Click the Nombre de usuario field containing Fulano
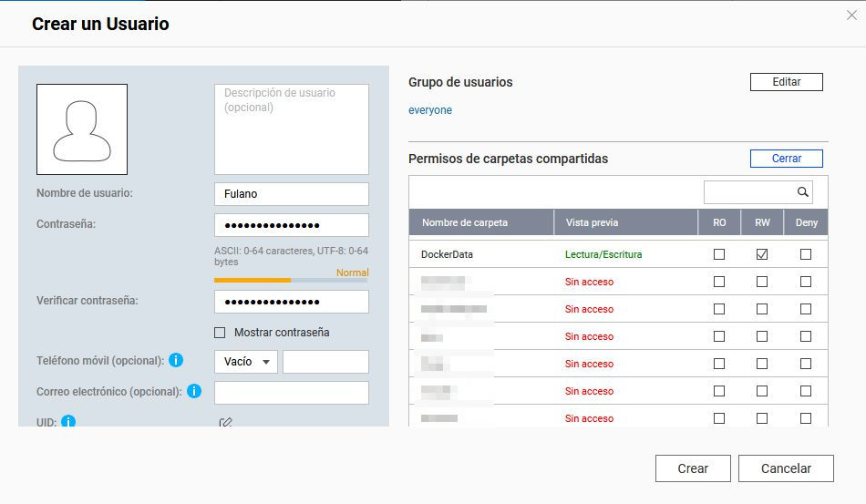 pyautogui.click(x=291, y=194)
